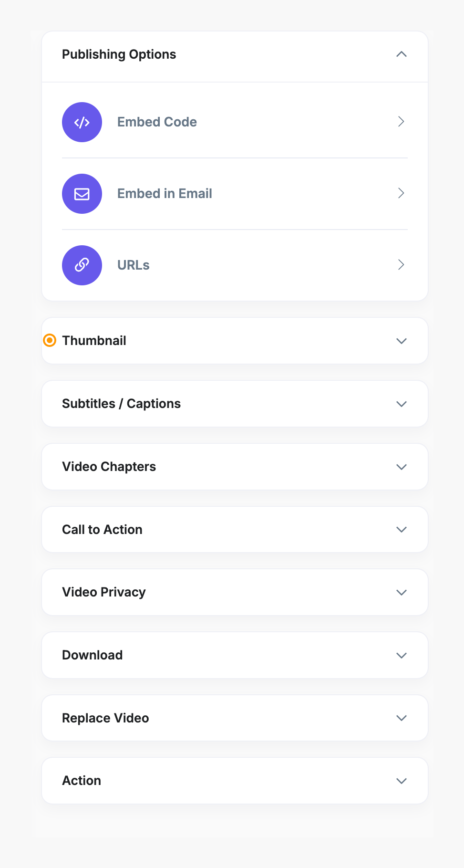Image resolution: width=464 pixels, height=868 pixels.
Task: Click the right arrow next to Embed Code
Action: (x=401, y=122)
